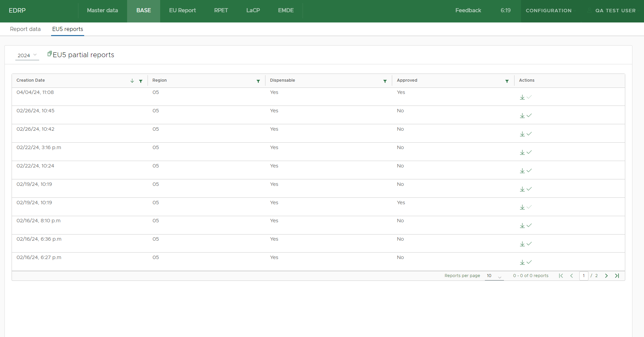Open the QA TEST USER menu
The height and width of the screenshot is (337, 644).
615,11
